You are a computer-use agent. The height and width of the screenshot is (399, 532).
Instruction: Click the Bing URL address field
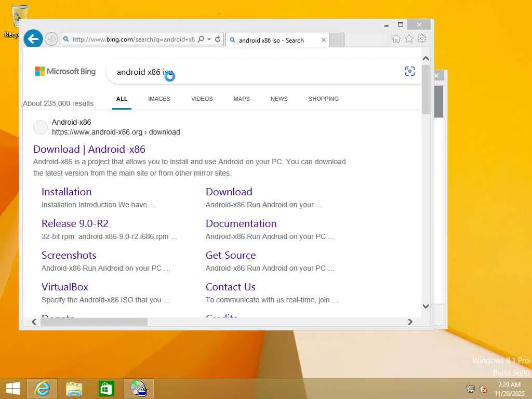(x=134, y=39)
